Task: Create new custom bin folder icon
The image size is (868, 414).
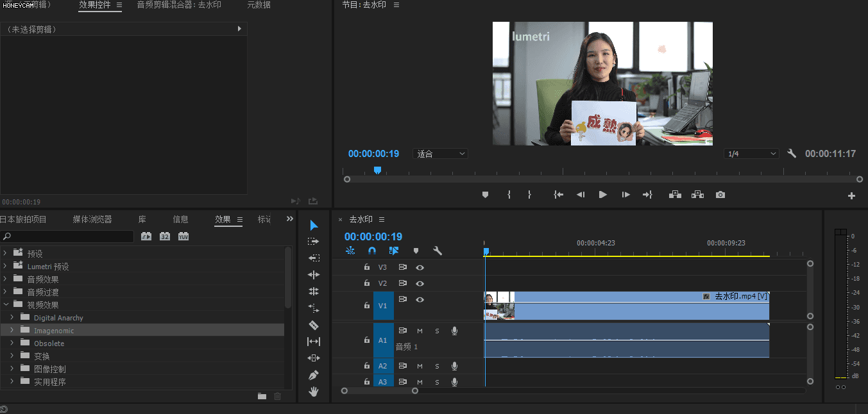Action: tap(262, 397)
